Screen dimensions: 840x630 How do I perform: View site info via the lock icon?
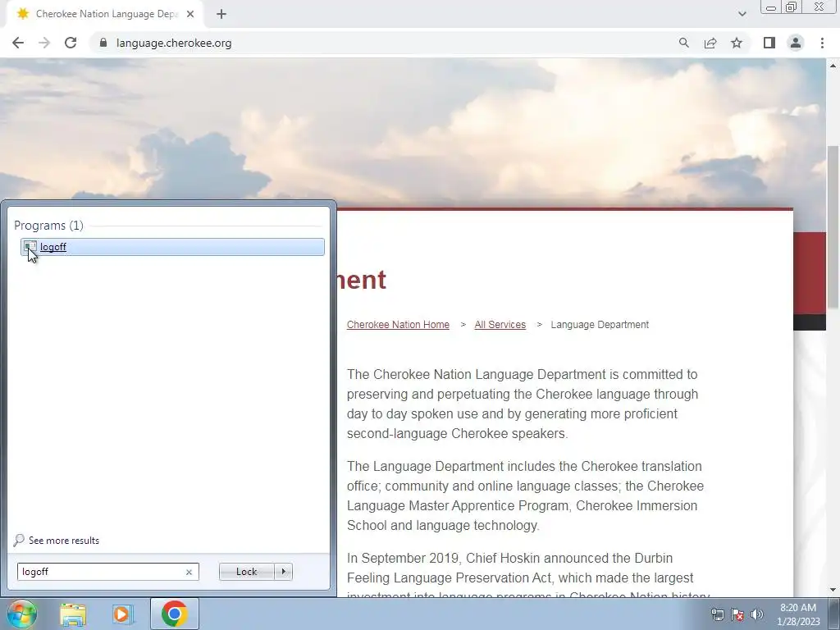pyautogui.click(x=103, y=43)
